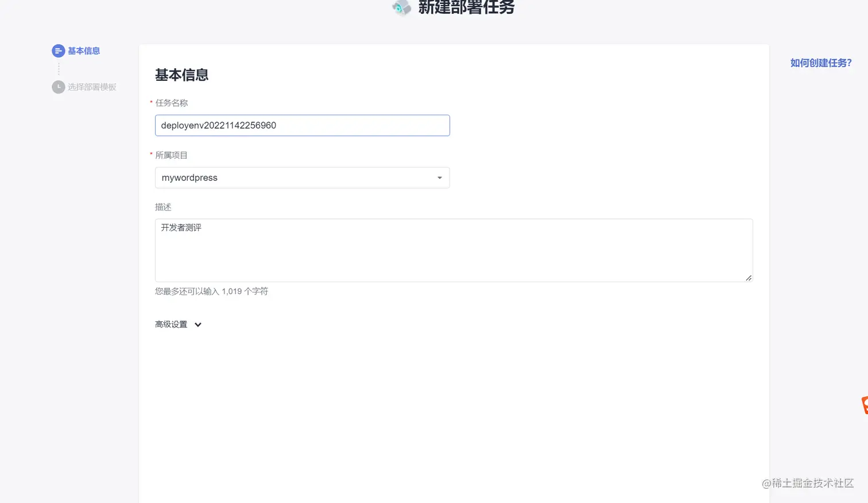The height and width of the screenshot is (503, 868).
Task: Click the 描述 field label
Action: (163, 207)
